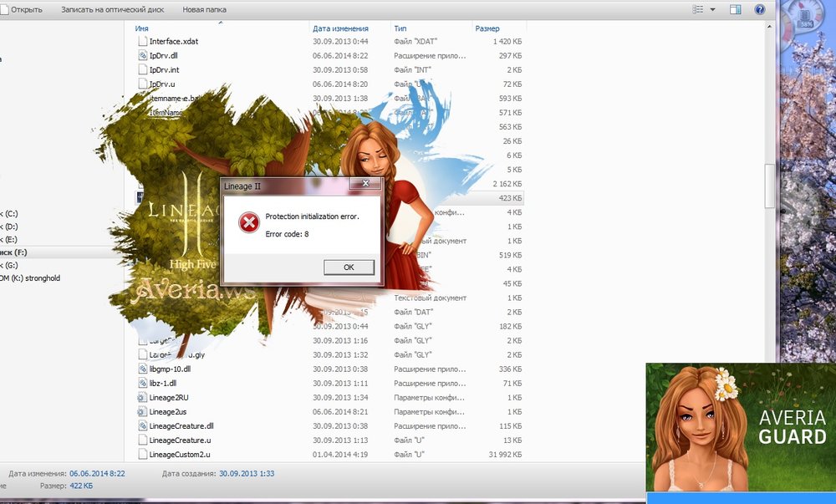Screen dimensions: 836x504
Task: Click the red error icon in the dialog
Action: tap(248, 222)
